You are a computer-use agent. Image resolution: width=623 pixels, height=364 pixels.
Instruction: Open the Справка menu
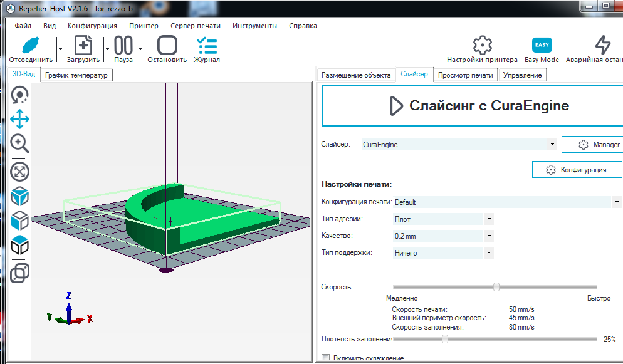coord(303,26)
